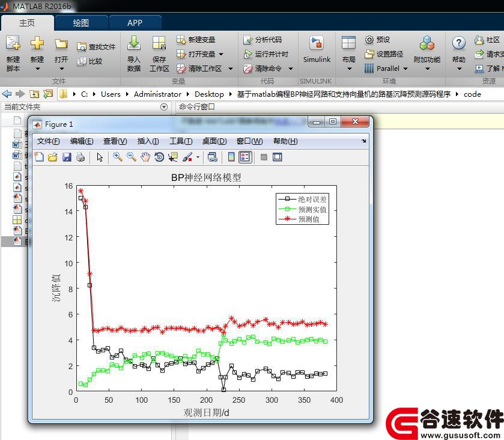Click New Variable (新建变量)

point(196,40)
